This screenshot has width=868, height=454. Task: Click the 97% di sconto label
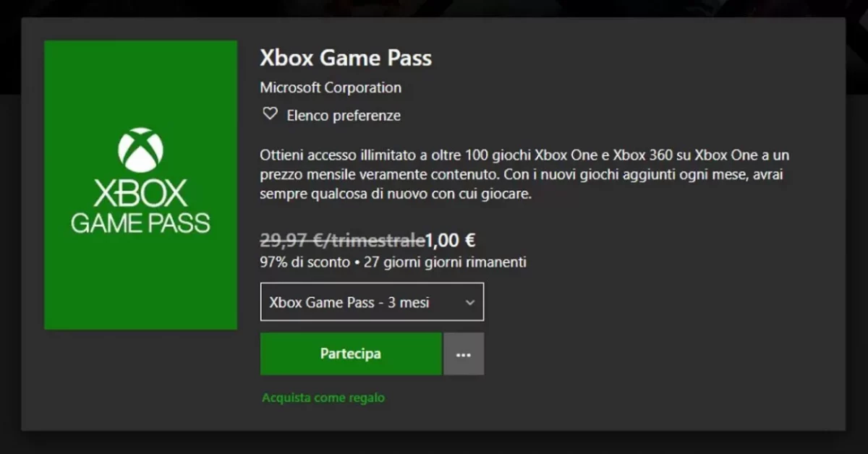305,262
